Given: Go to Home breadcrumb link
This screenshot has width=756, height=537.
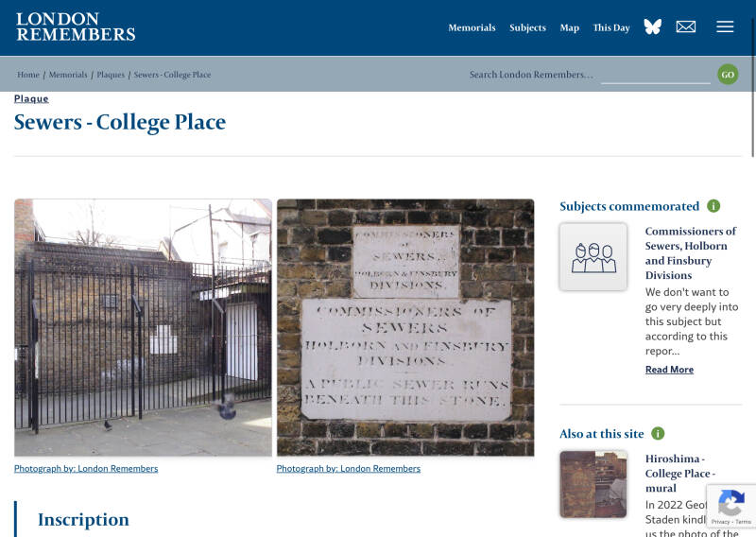Looking at the screenshot, I should tap(28, 75).
